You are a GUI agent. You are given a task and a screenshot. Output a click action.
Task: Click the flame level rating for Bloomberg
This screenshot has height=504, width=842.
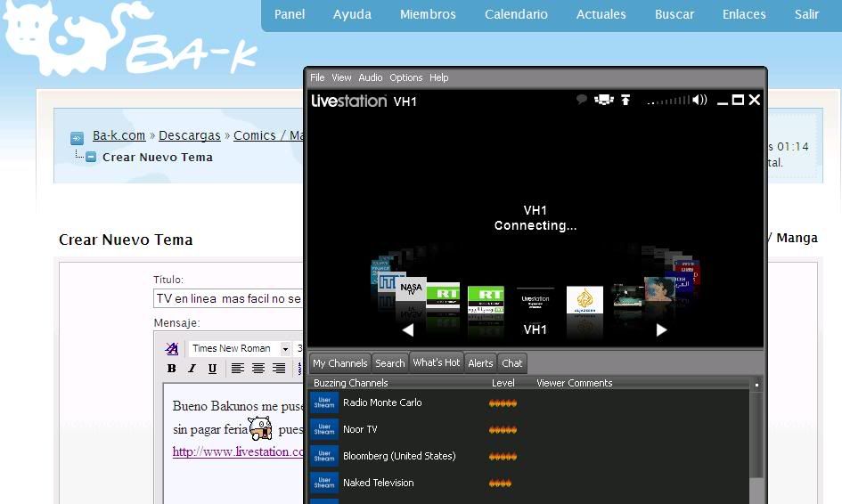click(503, 457)
